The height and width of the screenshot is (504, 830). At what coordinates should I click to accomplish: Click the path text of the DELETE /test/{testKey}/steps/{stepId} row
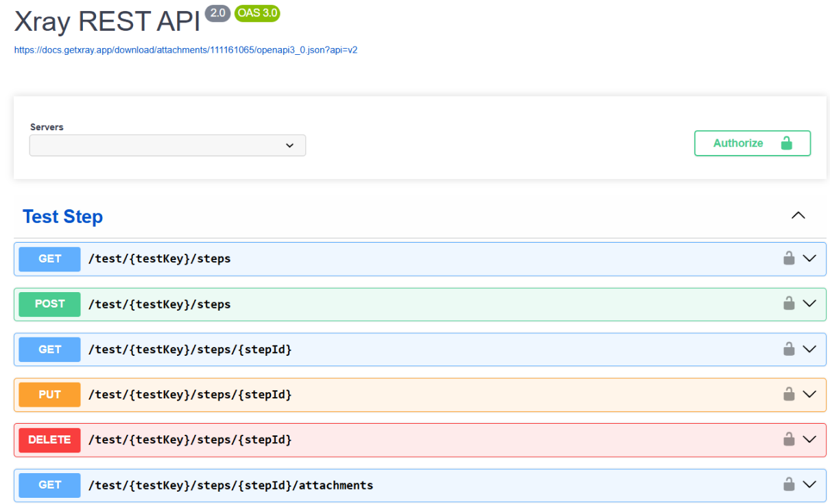coord(190,440)
